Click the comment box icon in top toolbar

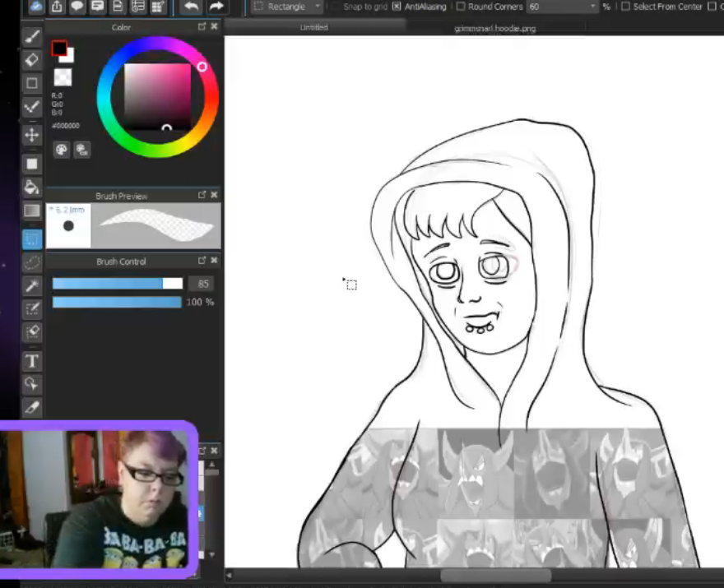[x=97, y=7]
